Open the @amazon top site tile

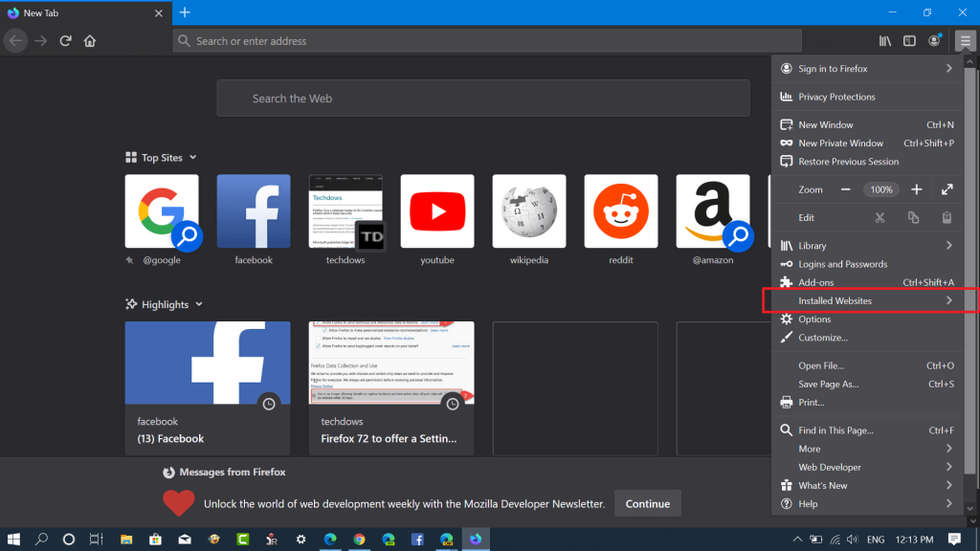(x=713, y=211)
